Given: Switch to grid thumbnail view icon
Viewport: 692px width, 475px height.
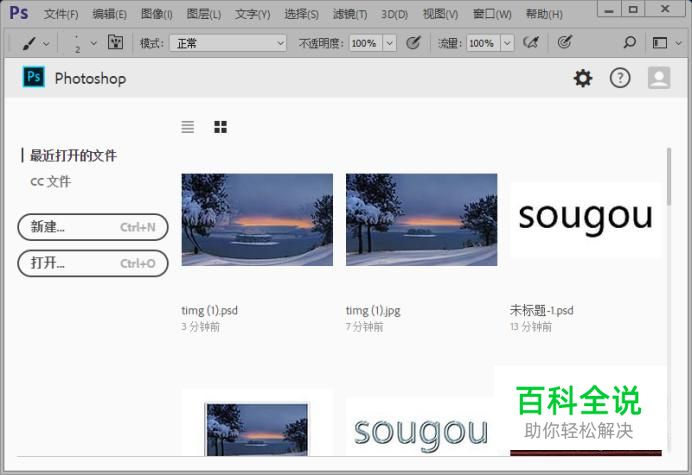Looking at the screenshot, I should coord(220,127).
